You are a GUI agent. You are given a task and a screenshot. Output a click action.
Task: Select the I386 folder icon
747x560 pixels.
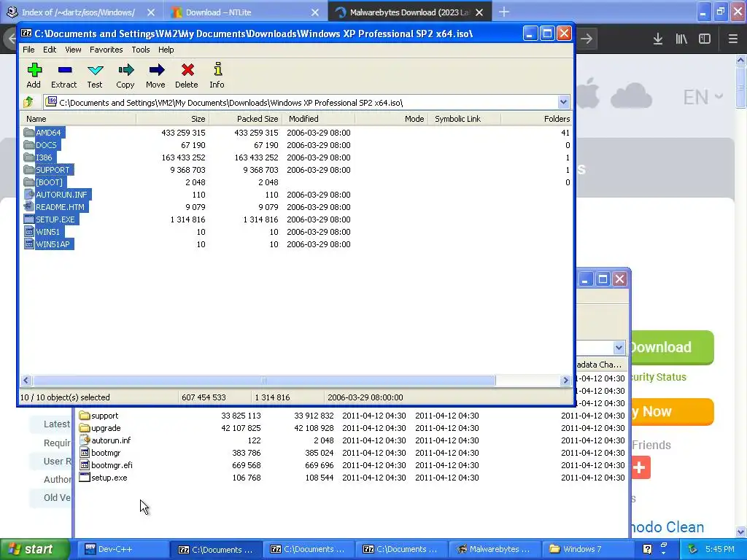29,157
